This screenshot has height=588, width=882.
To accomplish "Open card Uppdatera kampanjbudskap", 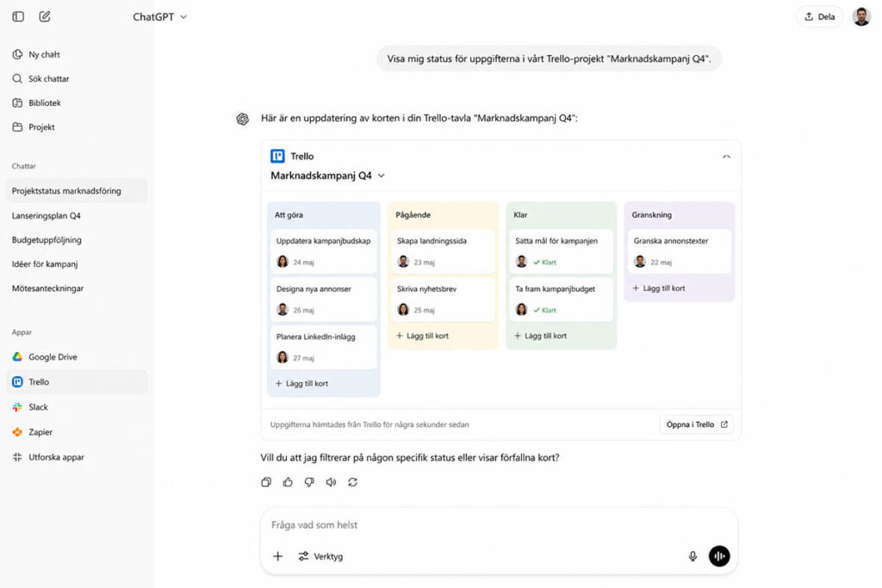I will click(x=324, y=251).
